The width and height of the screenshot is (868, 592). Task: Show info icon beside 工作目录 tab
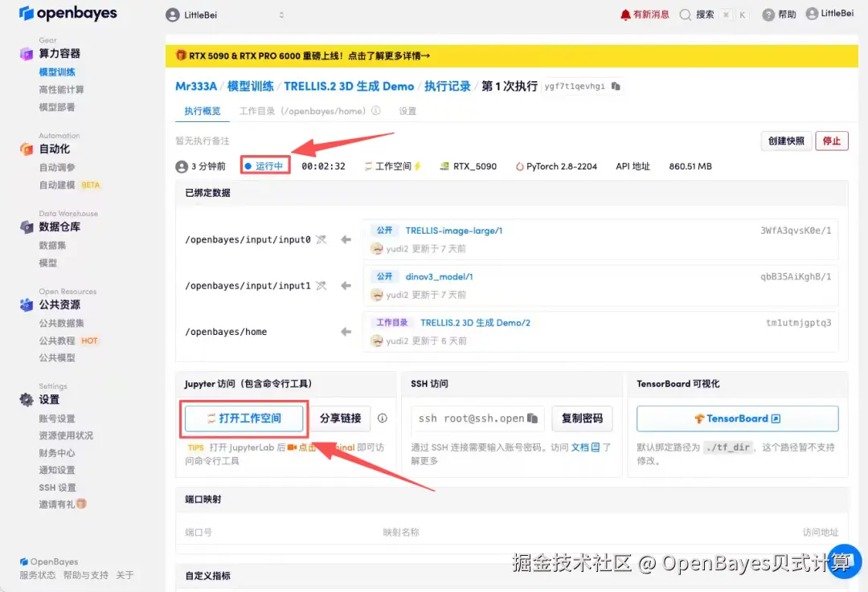(x=376, y=111)
